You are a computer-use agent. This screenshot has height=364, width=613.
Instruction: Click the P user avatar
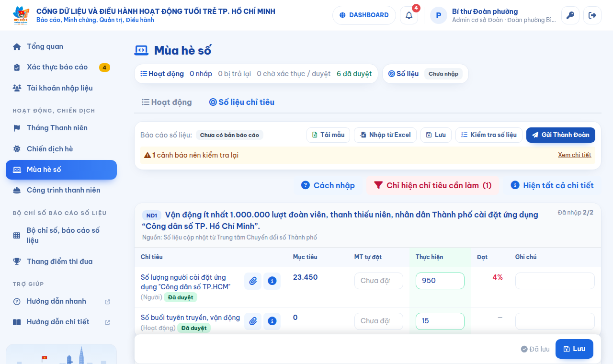pos(439,15)
